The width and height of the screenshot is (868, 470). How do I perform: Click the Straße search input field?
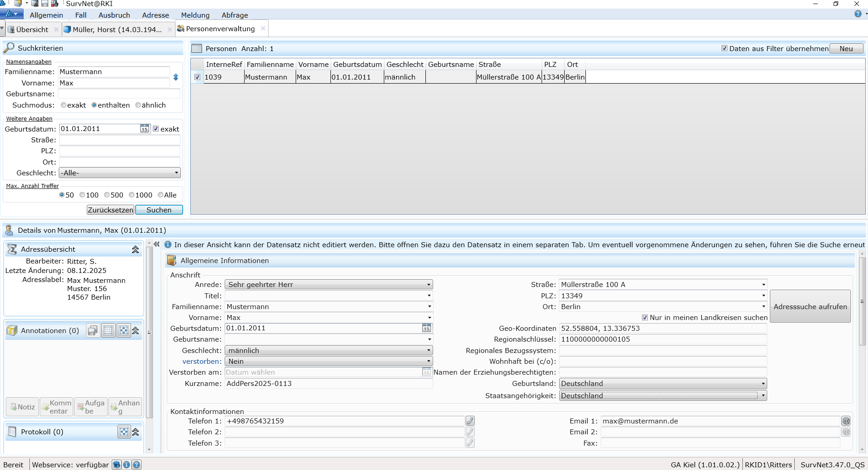(120, 140)
